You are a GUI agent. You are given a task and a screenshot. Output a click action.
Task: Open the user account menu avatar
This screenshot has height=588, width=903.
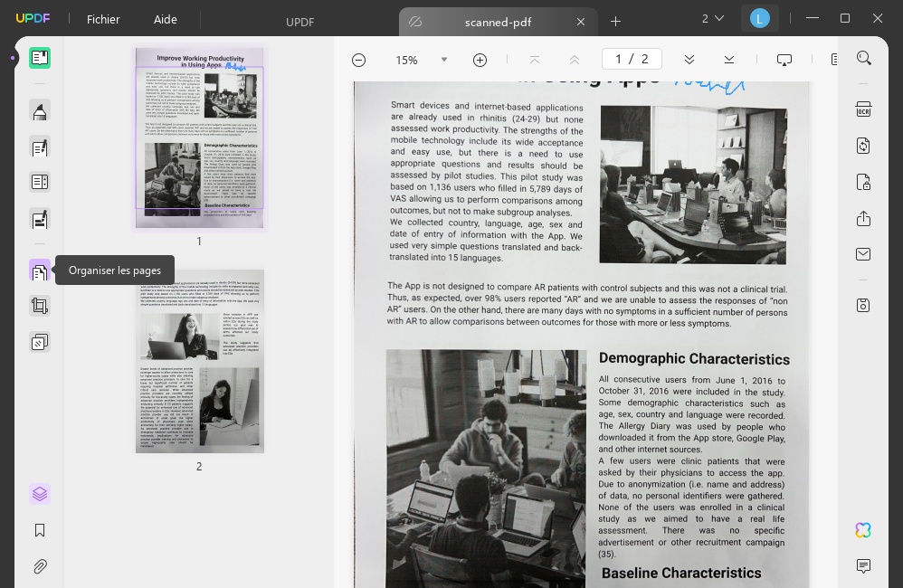(760, 17)
